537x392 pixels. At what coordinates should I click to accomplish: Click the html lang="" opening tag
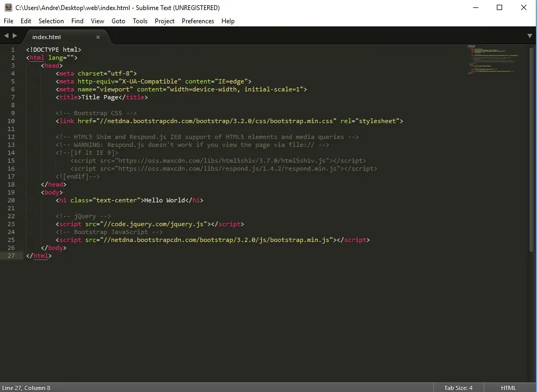coord(52,58)
